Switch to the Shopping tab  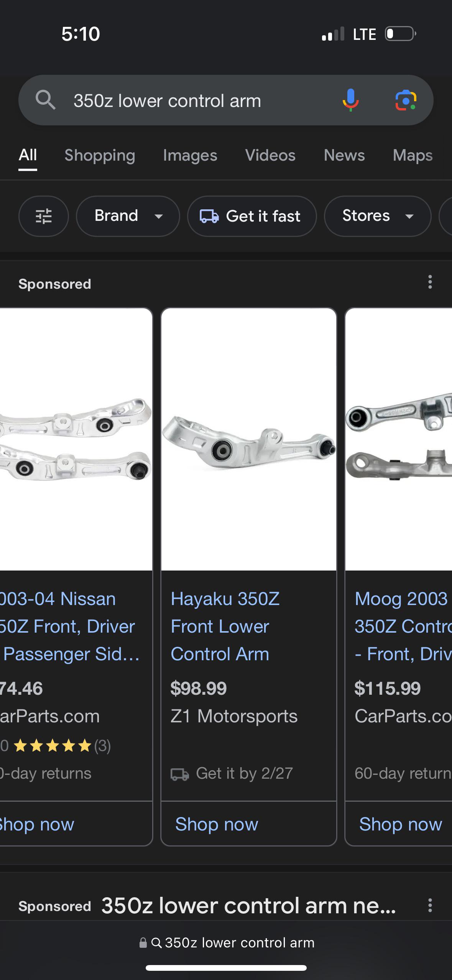tap(100, 156)
